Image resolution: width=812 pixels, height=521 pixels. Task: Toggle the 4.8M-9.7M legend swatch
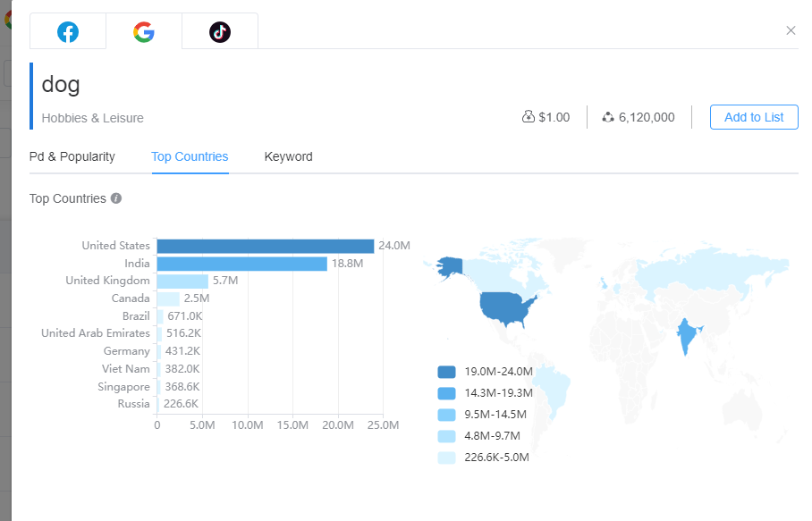click(446, 436)
